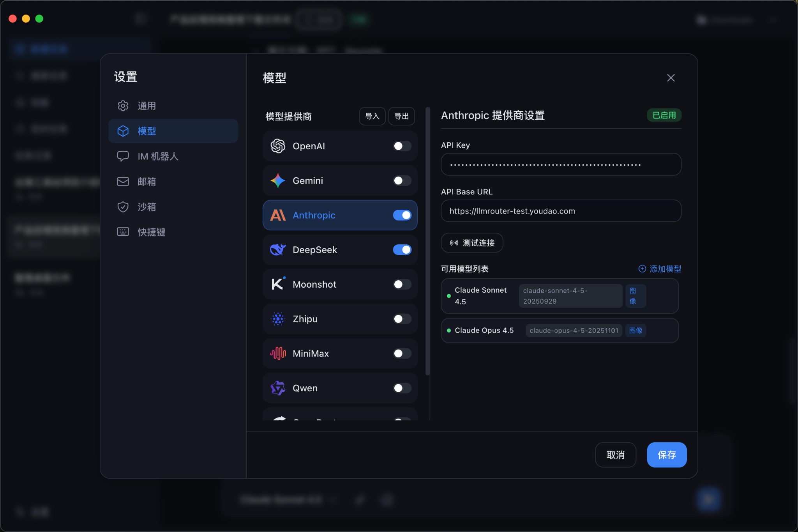This screenshot has height=532, width=798.
Task: Click the Anthropic logo icon
Action: point(278,215)
